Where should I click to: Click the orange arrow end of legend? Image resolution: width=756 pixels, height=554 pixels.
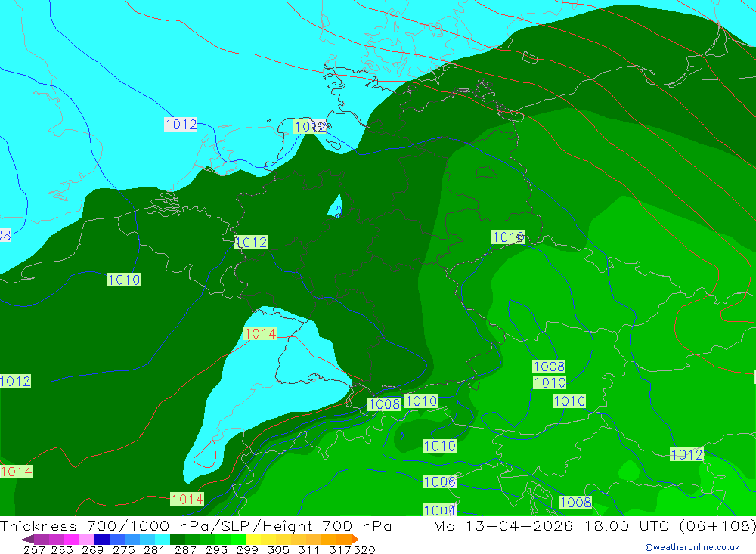point(355,539)
